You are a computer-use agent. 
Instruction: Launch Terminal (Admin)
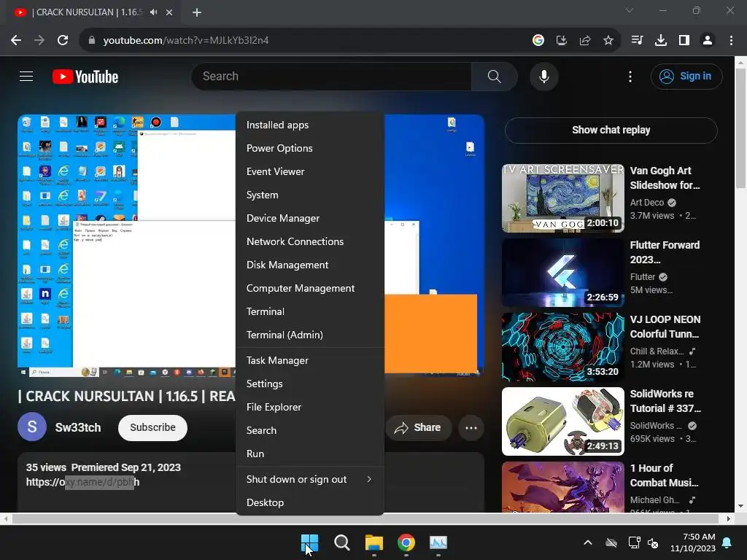pos(309,335)
